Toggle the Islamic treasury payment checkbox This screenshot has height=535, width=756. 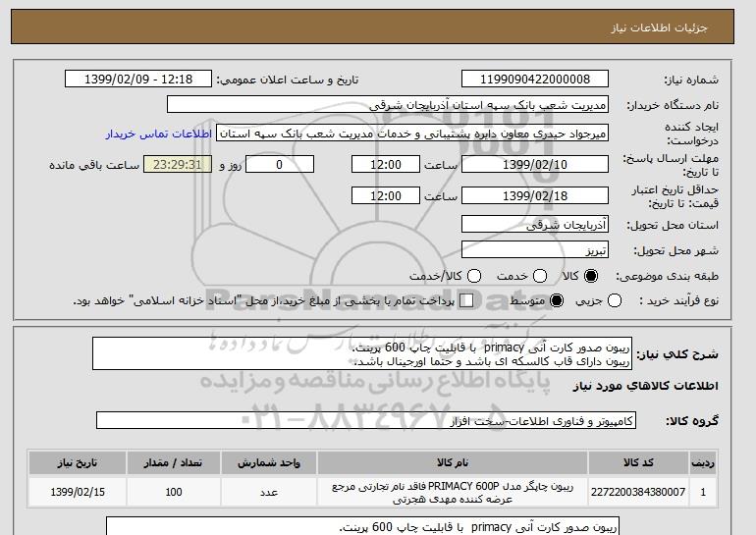click(x=466, y=300)
